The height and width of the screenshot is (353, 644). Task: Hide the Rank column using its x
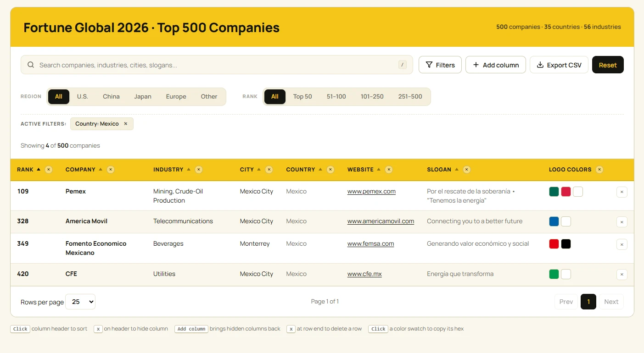click(x=49, y=170)
